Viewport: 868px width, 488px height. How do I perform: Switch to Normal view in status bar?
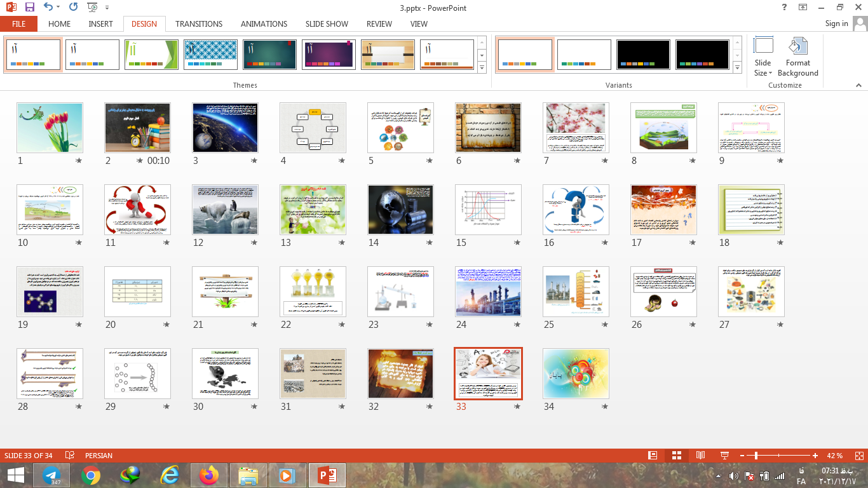[x=653, y=456]
